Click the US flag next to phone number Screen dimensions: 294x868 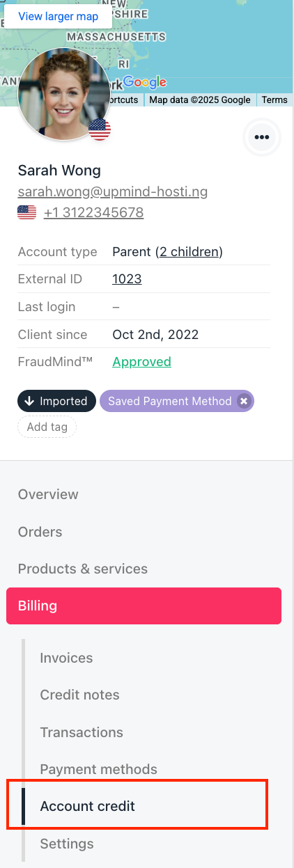[27, 213]
